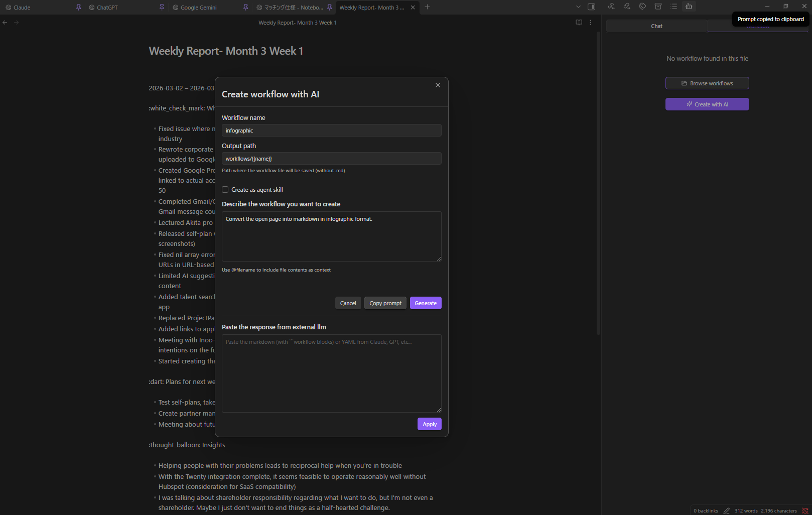Open the tab list chevron dropdown
The height and width of the screenshot is (515, 812).
[x=578, y=7]
